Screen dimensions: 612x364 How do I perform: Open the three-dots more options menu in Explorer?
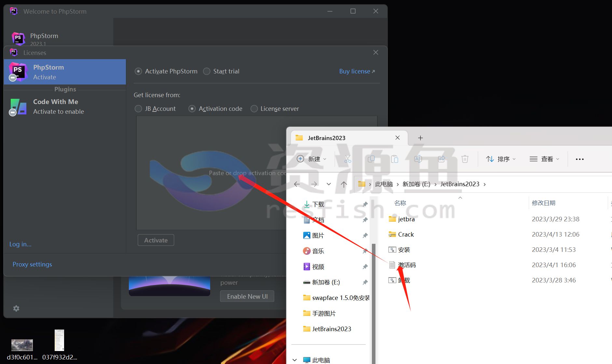tap(580, 159)
